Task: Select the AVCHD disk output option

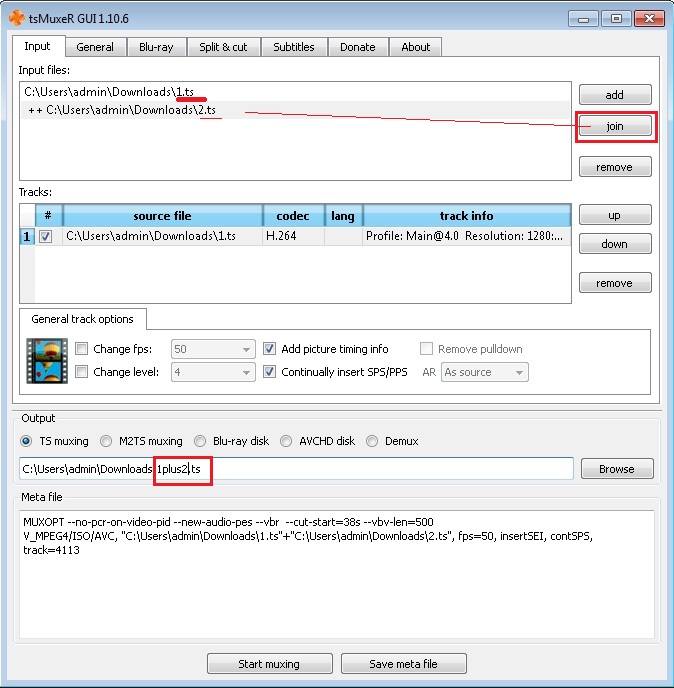Action: [x=286, y=441]
